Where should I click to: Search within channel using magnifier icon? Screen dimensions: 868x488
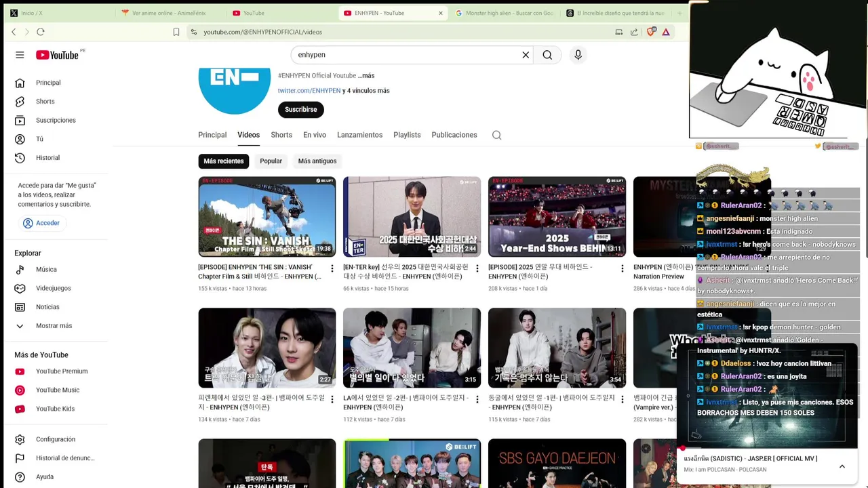496,135
